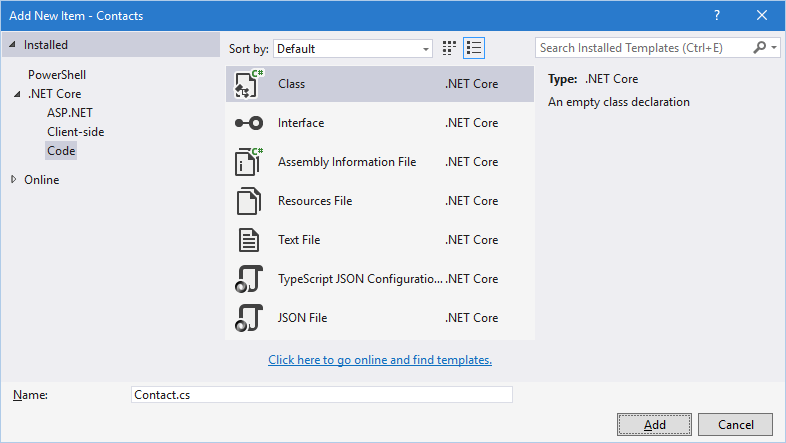Image resolution: width=786 pixels, height=443 pixels.
Task: Expand the Online tree node
Action: point(14,180)
